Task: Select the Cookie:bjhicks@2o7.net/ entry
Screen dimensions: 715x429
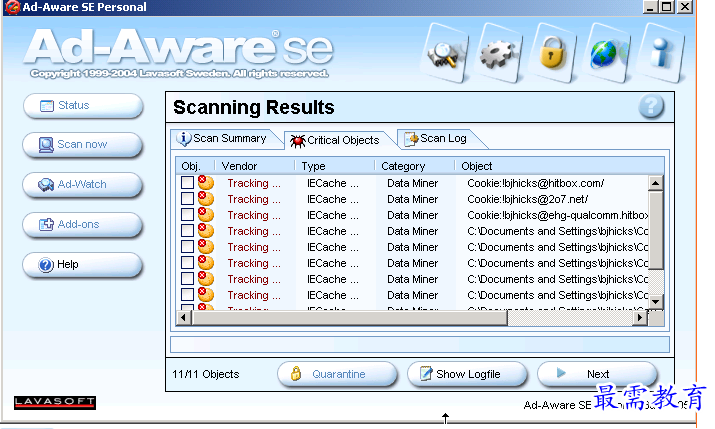Action: pos(527,199)
